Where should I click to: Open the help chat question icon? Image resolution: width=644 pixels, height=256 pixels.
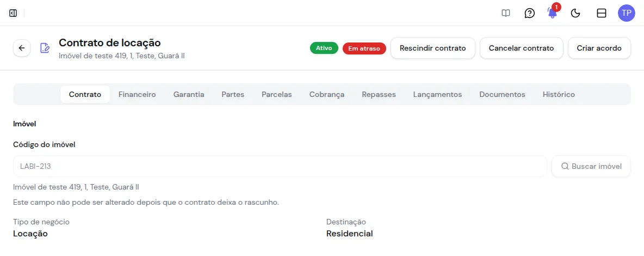[x=530, y=13]
